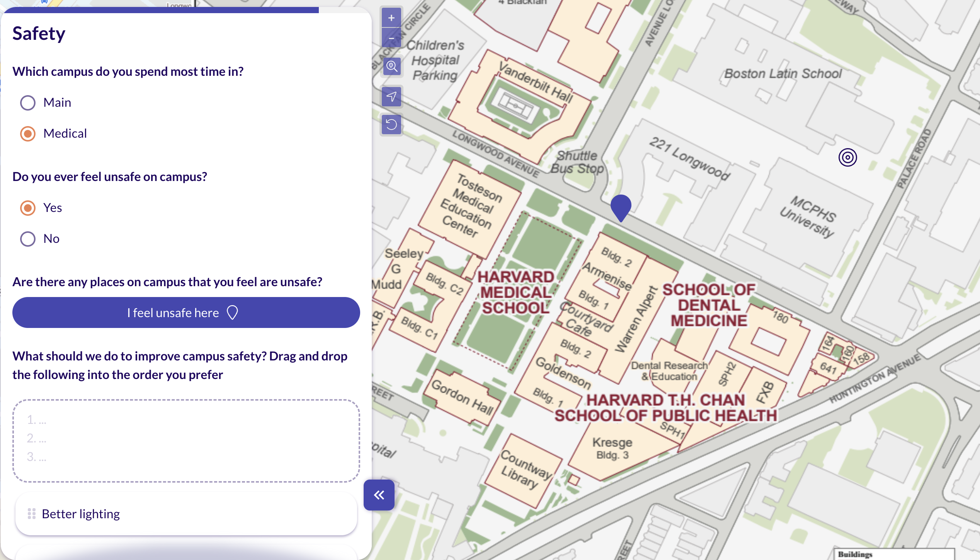This screenshot has width=980, height=560.
Task: Click the survey progress bar
Action: click(x=186, y=10)
